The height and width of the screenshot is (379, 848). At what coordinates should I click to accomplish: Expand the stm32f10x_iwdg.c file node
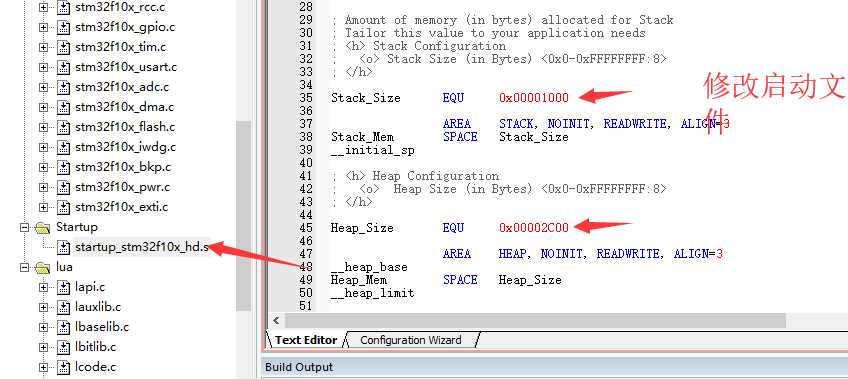44,148
